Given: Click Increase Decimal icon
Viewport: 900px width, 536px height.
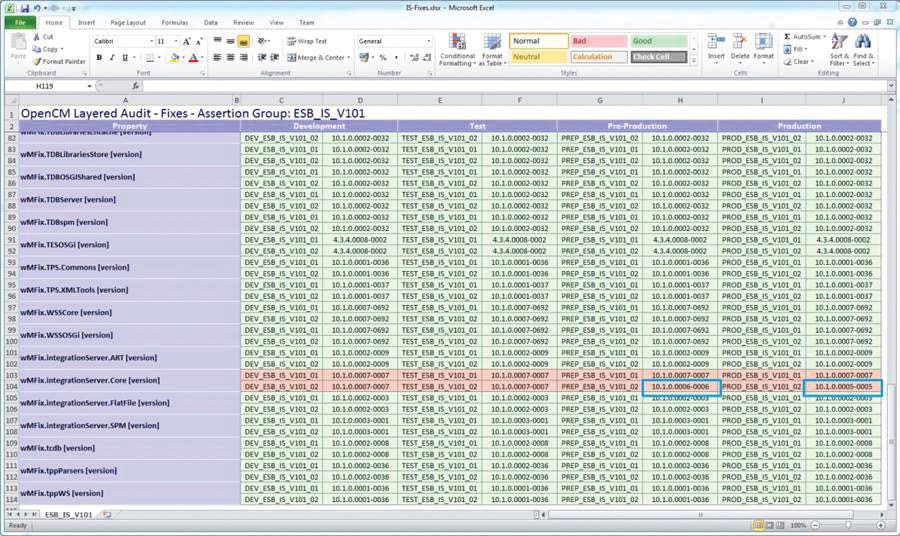Looking at the screenshot, I should [x=414, y=57].
